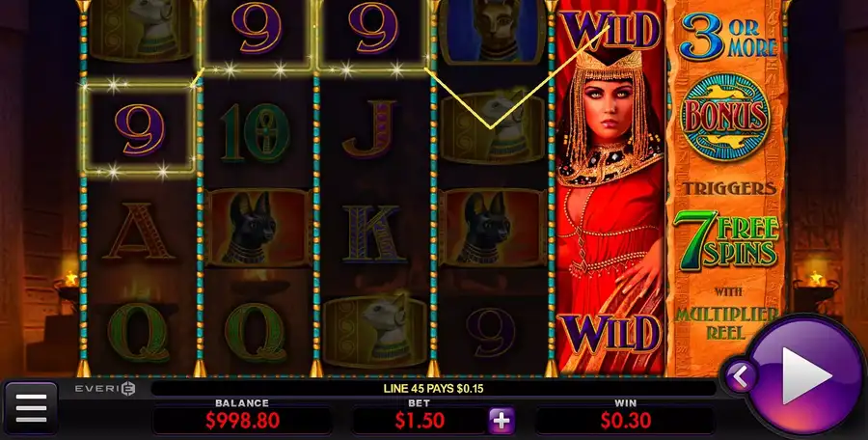Click the Everi logo
Image resolution: width=868 pixels, height=440 pixels.
[105, 389]
